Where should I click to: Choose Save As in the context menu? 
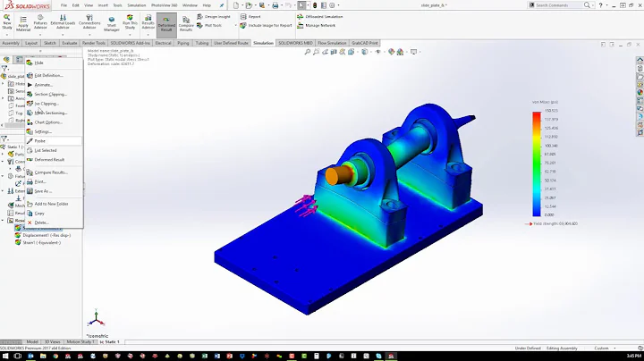point(54,191)
